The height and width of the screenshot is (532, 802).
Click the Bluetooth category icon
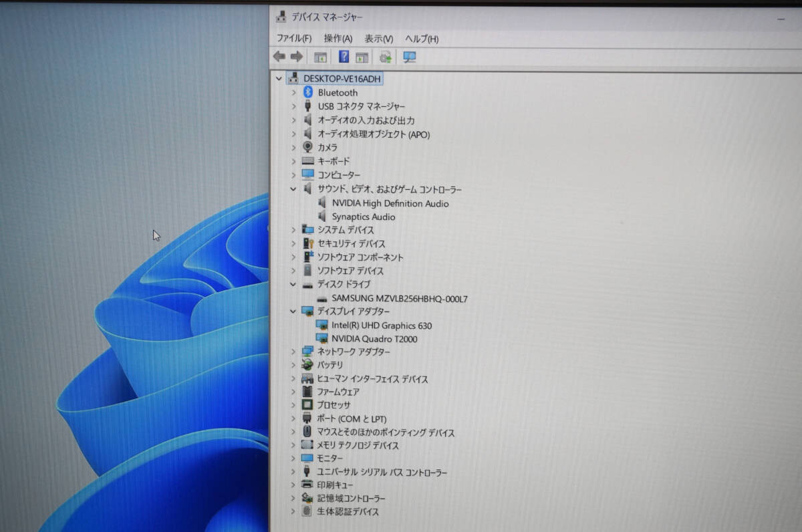[x=308, y=92]
